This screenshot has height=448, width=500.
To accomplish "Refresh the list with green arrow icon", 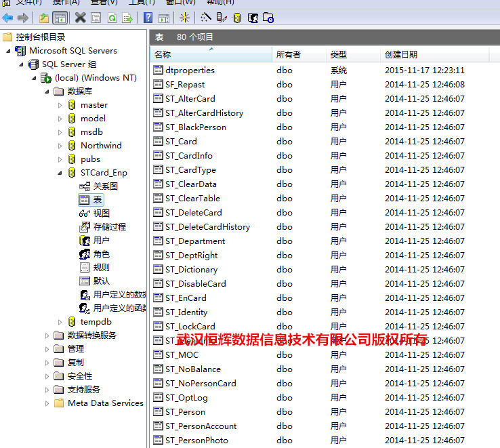I will (x=112, y=18).
